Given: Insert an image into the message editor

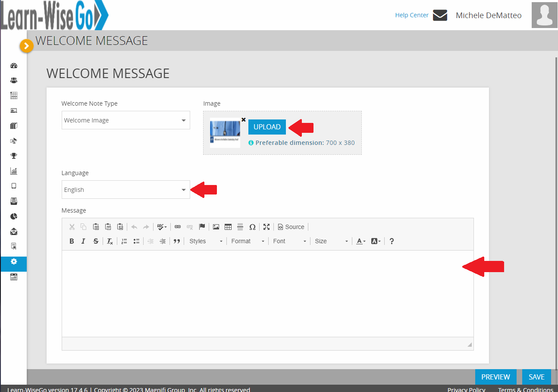Looking at the screenshot, I should click(216, 226).
